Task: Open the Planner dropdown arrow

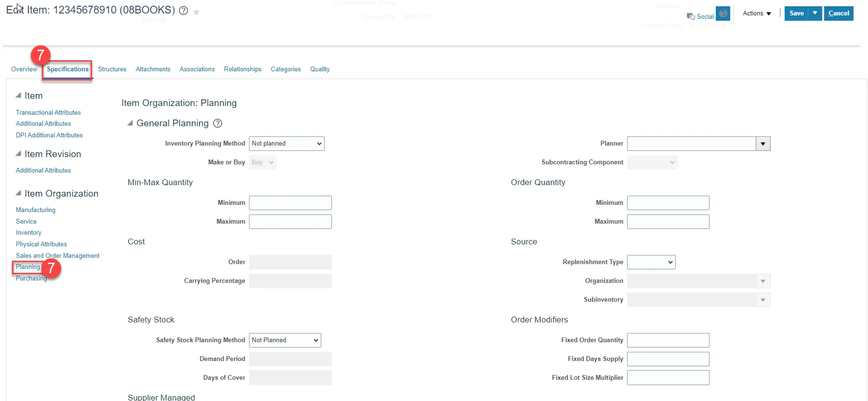Action: click(763, 144)
